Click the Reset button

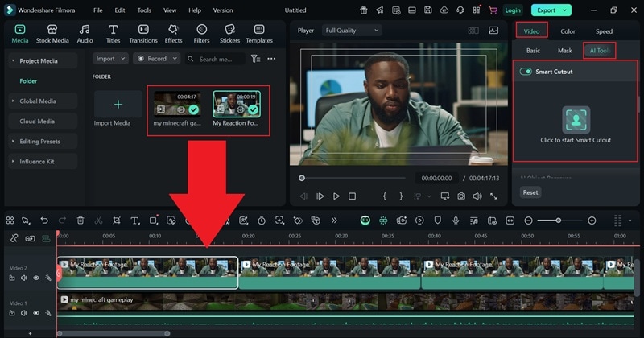pos(530,192)
